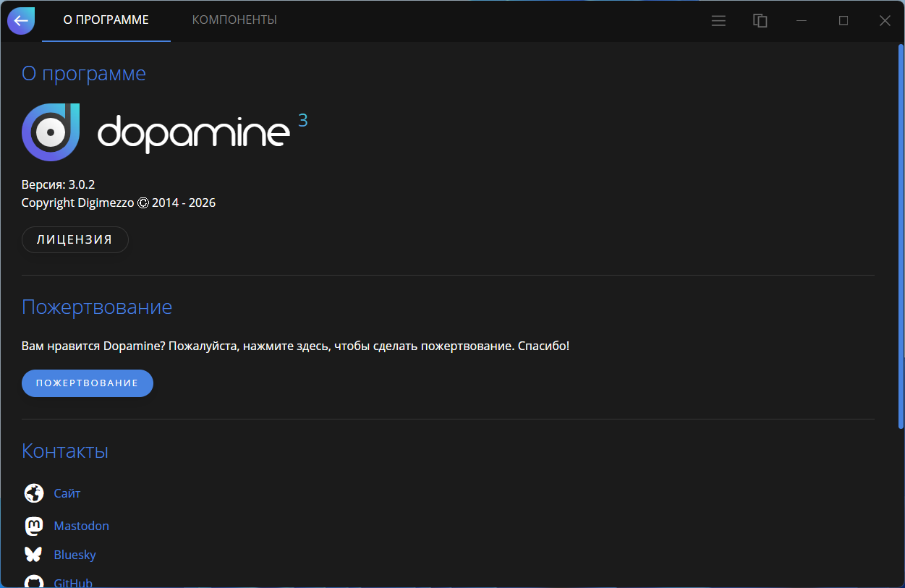Click the blue ПОЖЕРТВОВАНИЕ button
This screenshot has width=905, height=588.
[x=88, y=383]
